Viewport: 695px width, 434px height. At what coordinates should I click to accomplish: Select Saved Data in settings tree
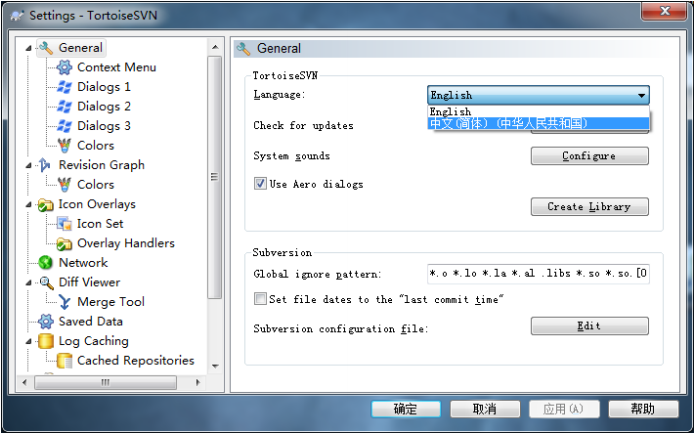click(x=90, y=321)
